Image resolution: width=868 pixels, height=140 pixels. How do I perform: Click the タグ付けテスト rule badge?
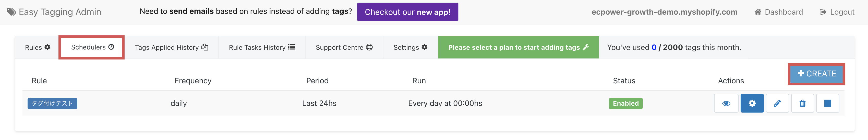click(52, 103)
